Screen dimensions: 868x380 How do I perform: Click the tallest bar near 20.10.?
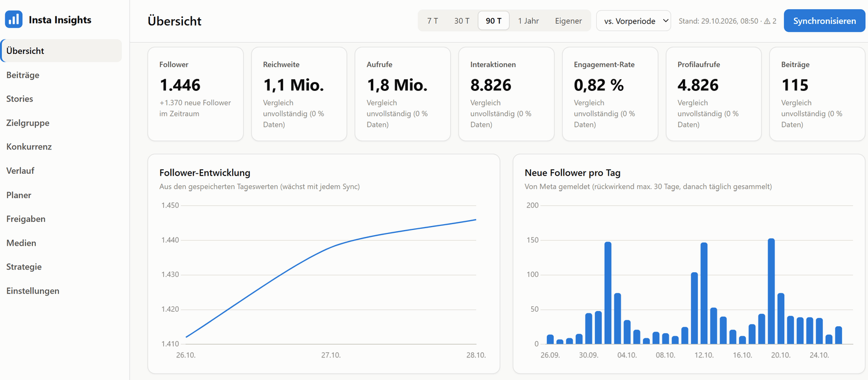click(x=771, y=291)
